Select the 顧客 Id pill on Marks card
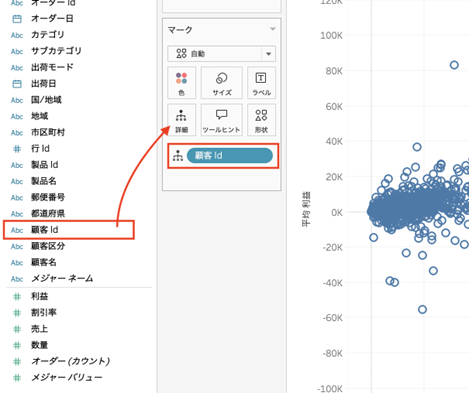Image resolution: width=469 pixels, height=393 pixels. coord(230,156)
